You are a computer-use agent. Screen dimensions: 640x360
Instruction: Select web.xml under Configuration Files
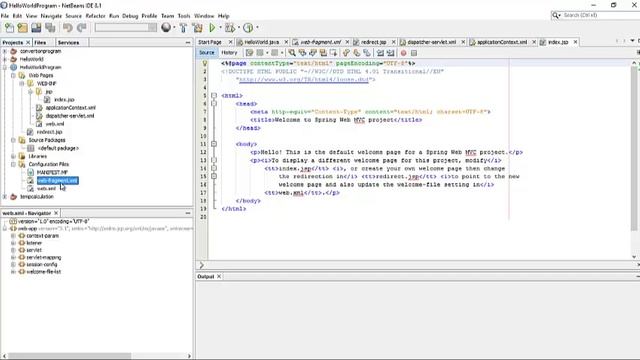pos(46,189)
